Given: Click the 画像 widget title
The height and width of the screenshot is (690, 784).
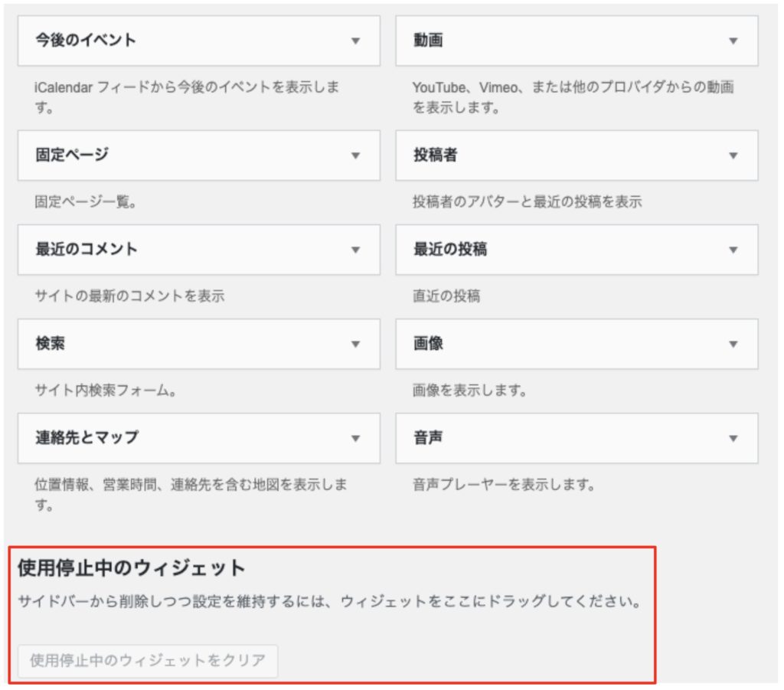Looking at the screenshot, I should pos(428,344).
